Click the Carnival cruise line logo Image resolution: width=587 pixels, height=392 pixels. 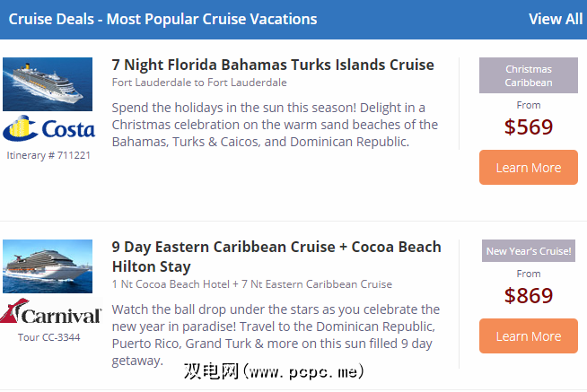tap(52, 314)
